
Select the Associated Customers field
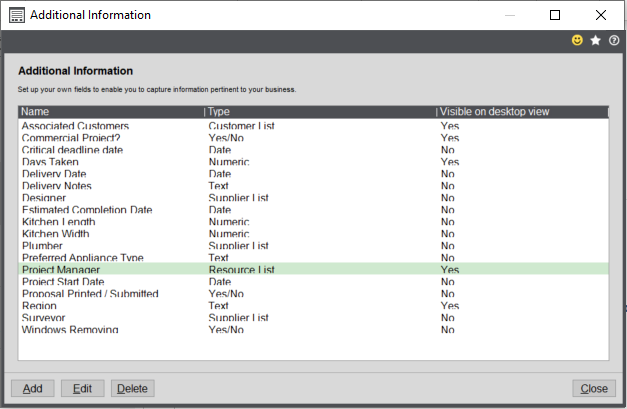coord(76,127)
